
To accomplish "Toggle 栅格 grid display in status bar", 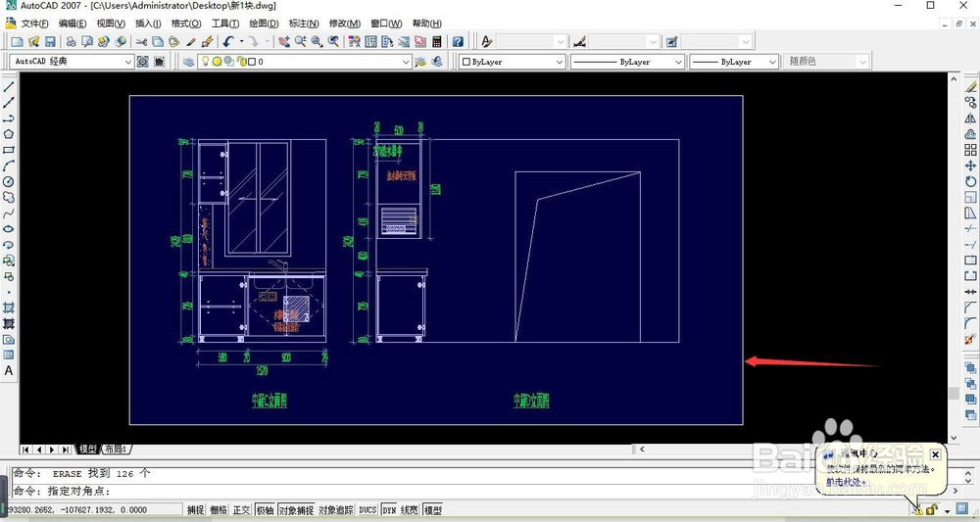I will click(219, 510).
